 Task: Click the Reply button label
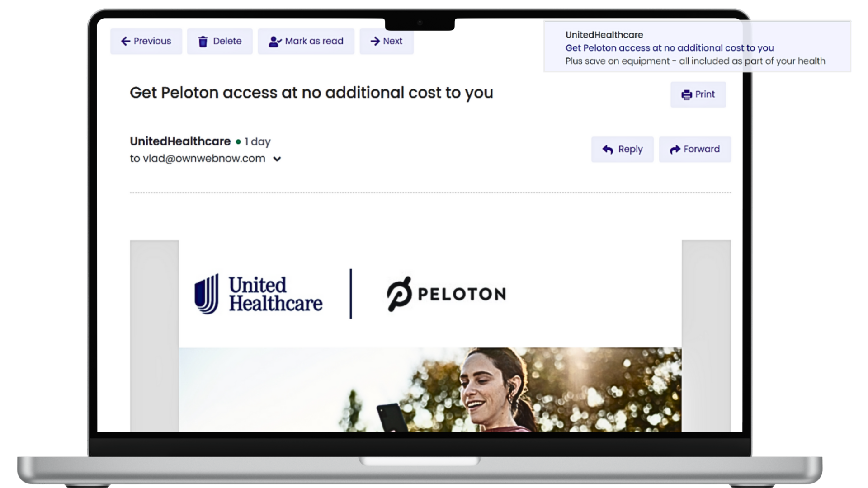(x=630, y=150)
